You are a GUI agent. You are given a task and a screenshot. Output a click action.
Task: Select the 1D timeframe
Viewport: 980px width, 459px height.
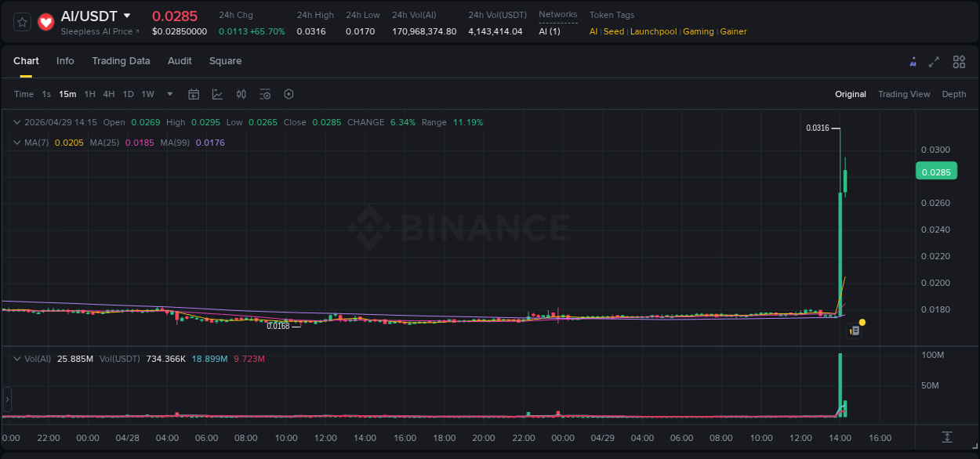(x=128, y=94)
